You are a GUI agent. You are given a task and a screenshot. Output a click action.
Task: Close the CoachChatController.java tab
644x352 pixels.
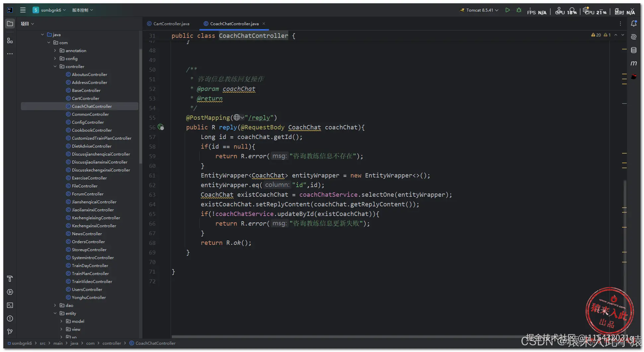[x=264, y=24]
